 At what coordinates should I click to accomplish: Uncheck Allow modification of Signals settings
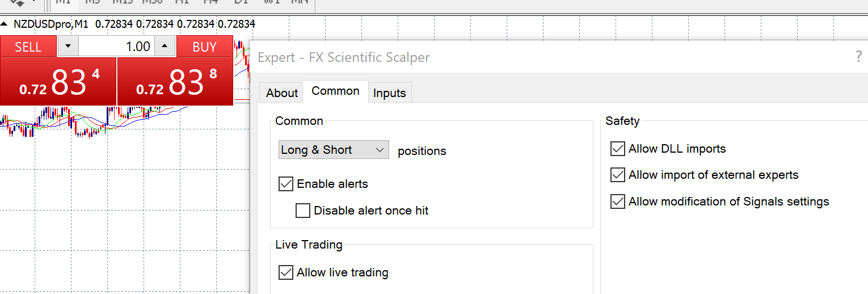point(618,201)
